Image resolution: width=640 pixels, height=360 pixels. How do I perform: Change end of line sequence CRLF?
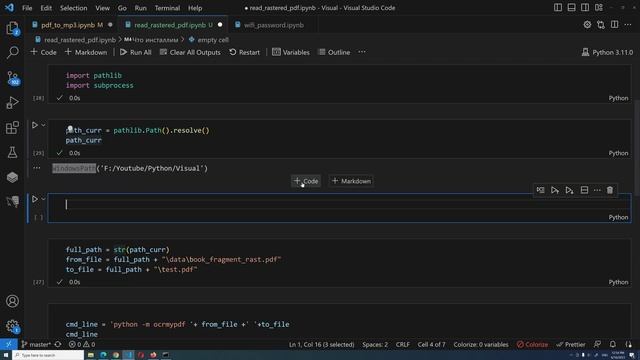pos(402,344)
